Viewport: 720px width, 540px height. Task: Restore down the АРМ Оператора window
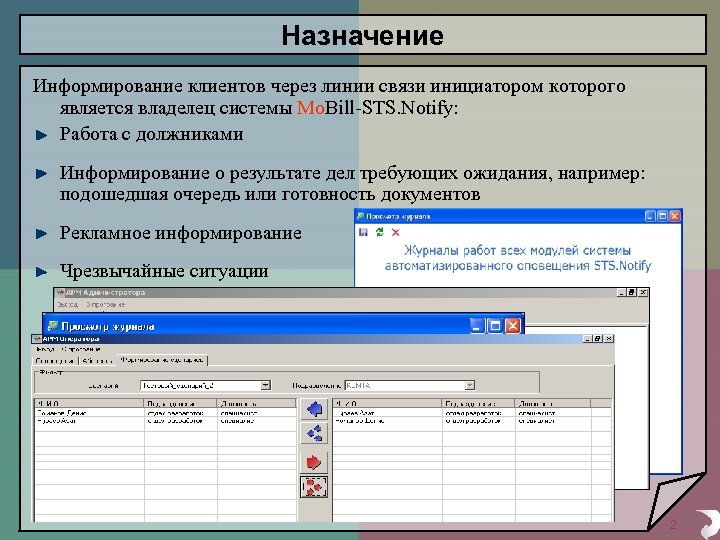[598, 339]
